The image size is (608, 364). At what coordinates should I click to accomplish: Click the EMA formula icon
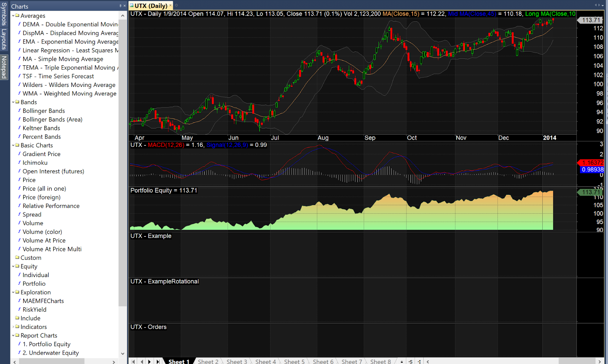pyautogui.click(x=19, y=41)
